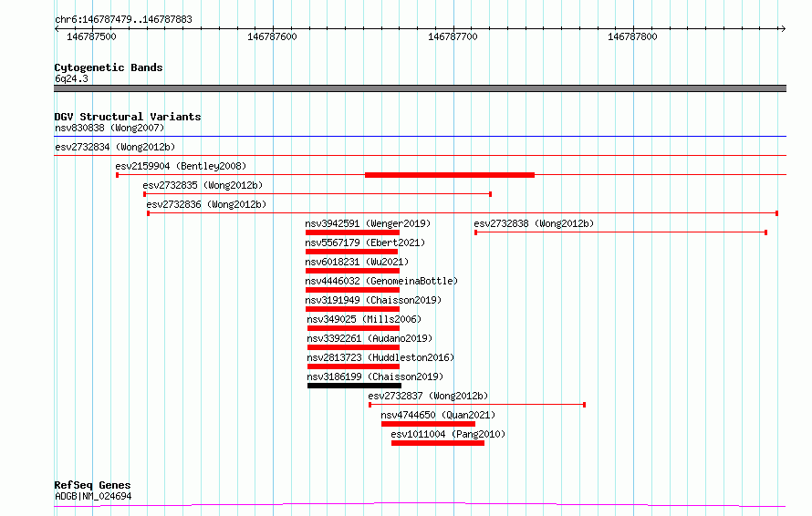The width and height of the screenshot is (812, 516).
Task: Open variant nsv3392261 (Audano2019)
Action: pyautogui.click(x=370, y=338)
